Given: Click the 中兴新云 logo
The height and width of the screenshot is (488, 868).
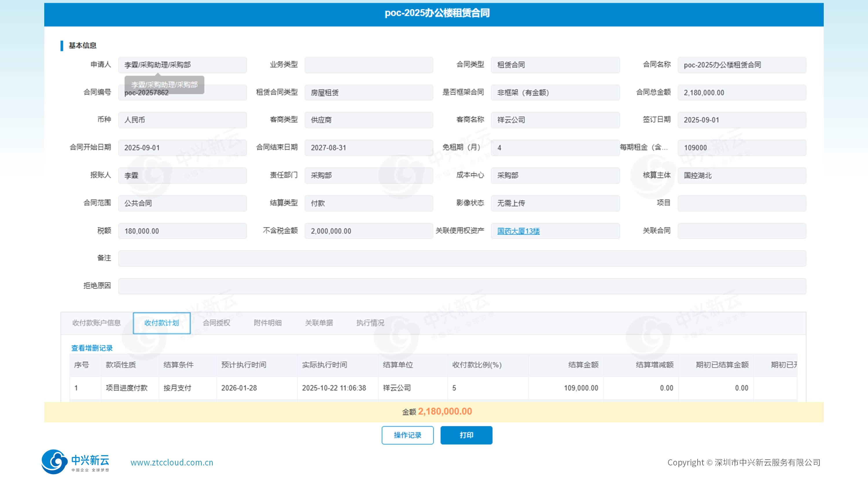Looking at the screenshot, I should point(75,462).
